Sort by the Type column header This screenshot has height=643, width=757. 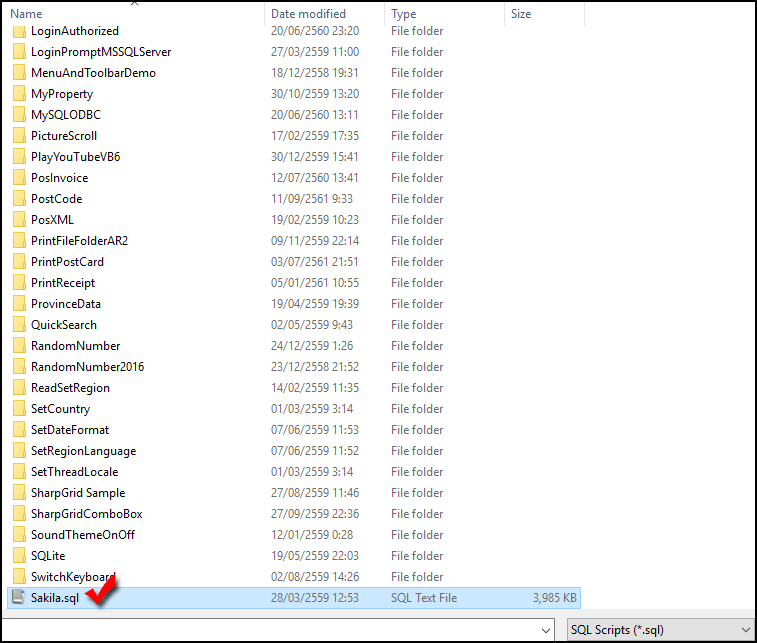pos(404,14)
